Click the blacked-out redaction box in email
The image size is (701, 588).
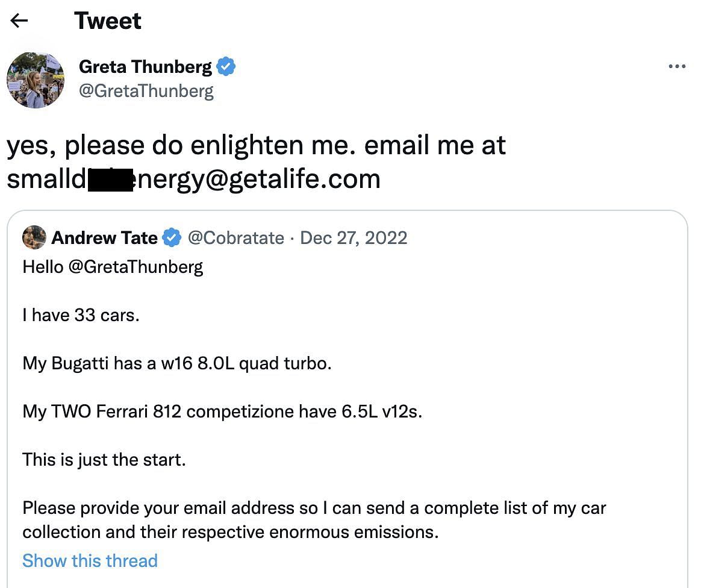click(x=110, y=180)
